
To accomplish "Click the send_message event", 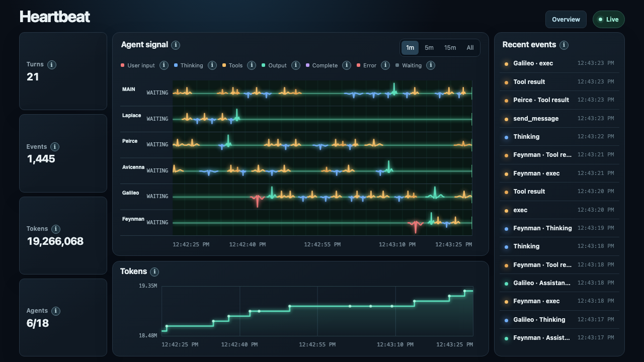I will pyautogui.click(x=559, y=119).
